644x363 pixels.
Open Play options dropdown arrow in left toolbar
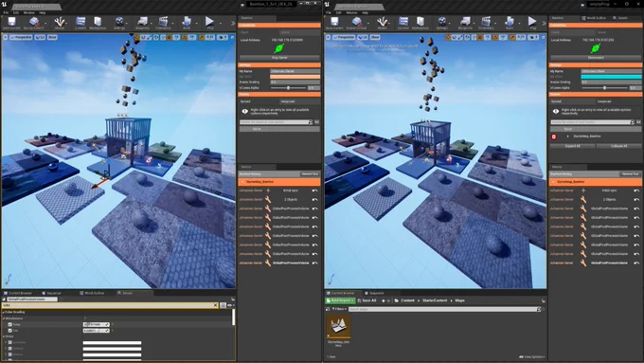pyautogui.click(x=221, y=23)
